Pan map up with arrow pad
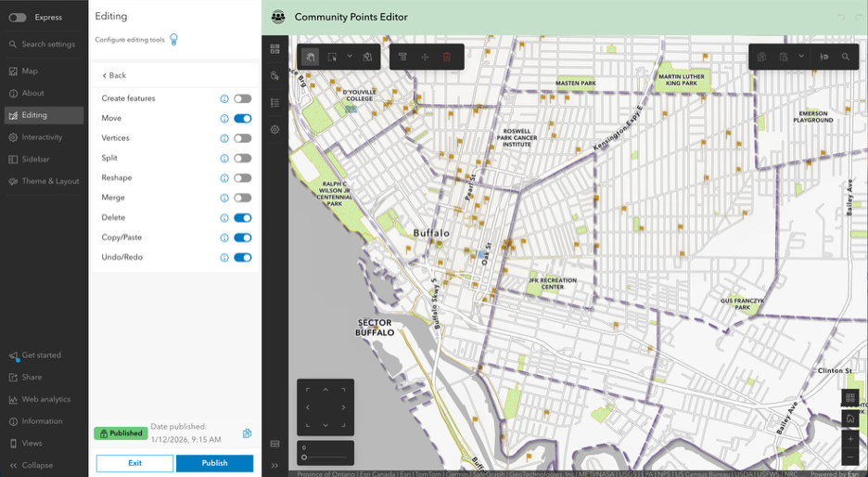Viewport: 868px width, 477px height. tap(325, 390)
